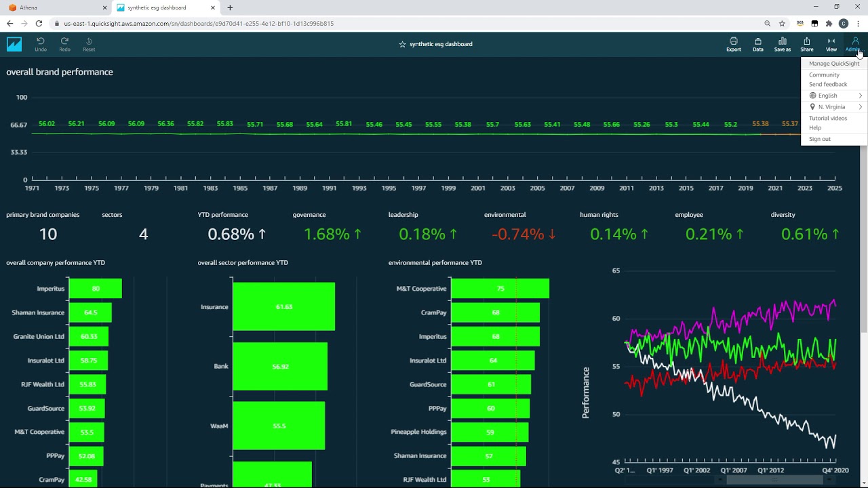The image size is (868, 488).
Task: Choose Manage QuickSight from menu
Action: [833, 64]
